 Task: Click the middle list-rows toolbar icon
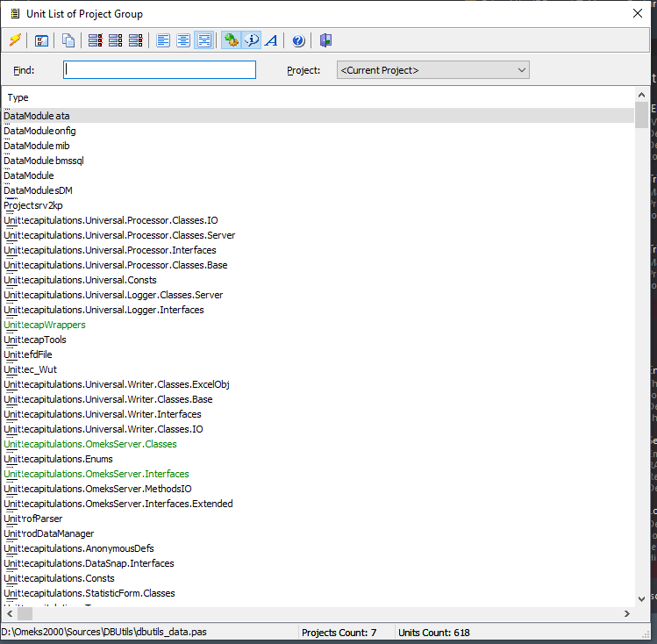click(116, 40)
